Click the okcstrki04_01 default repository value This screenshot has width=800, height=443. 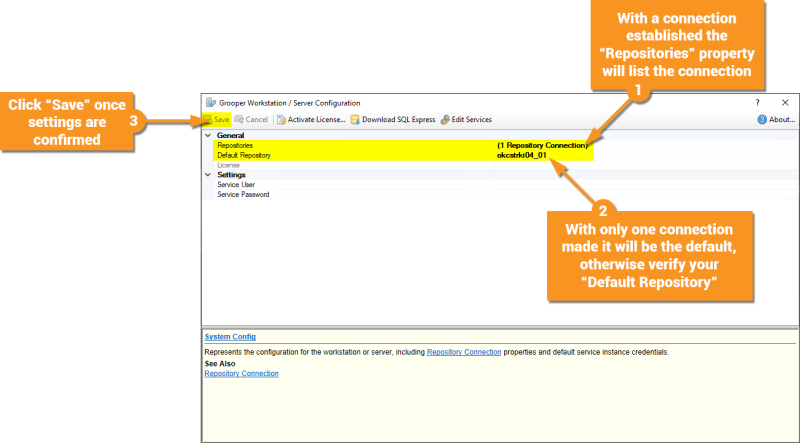click(x=521, y=155)
